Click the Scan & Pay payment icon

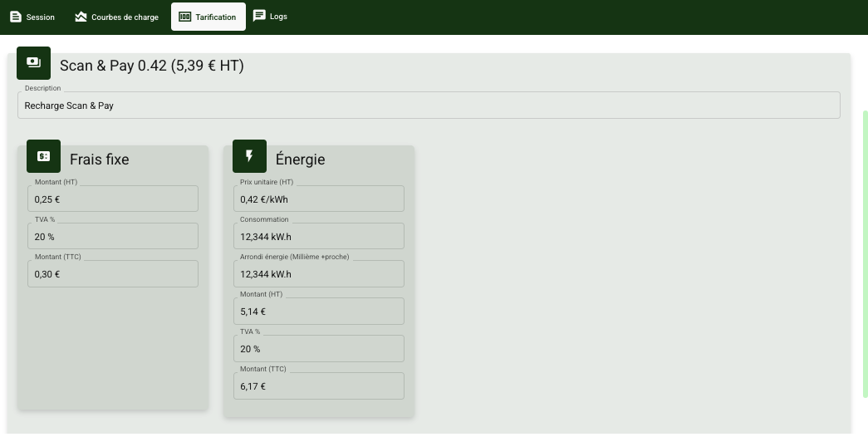pos(33,63)
